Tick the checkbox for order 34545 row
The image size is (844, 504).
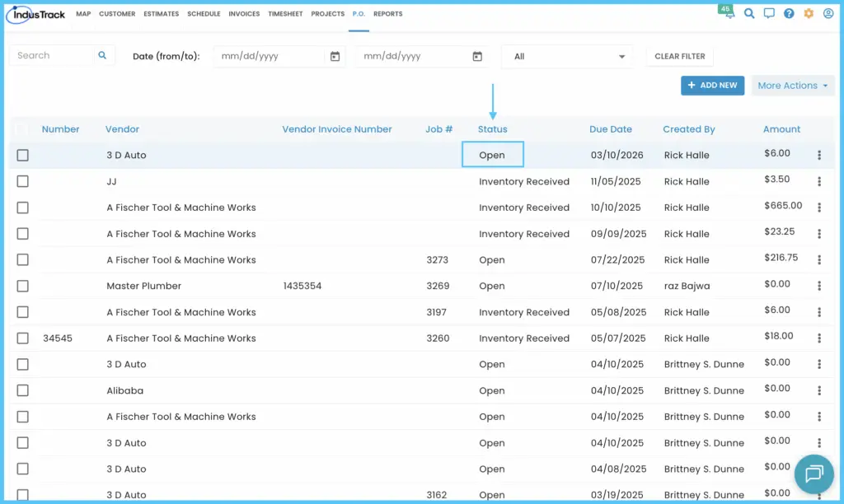click(22, 338)
